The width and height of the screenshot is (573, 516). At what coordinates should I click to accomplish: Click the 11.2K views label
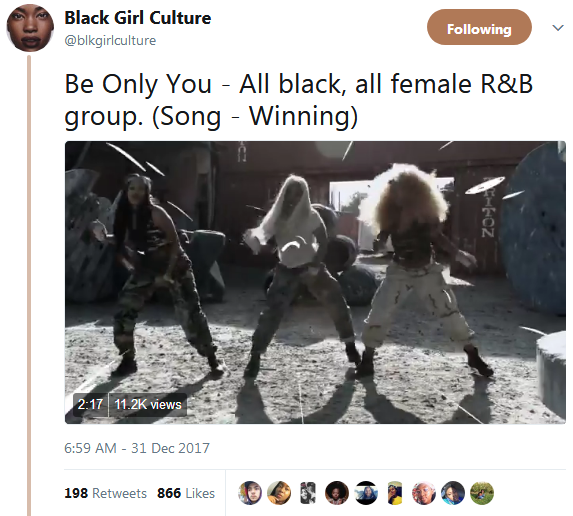click(x=148, y=405)
